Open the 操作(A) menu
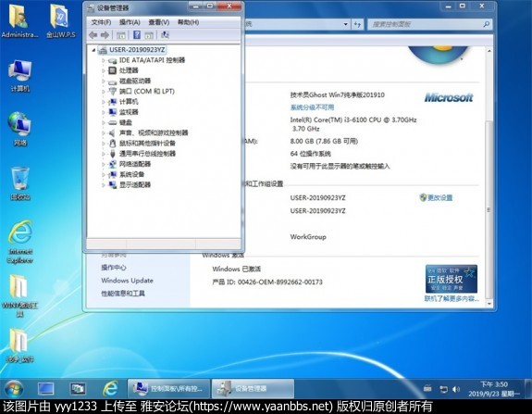The image size is (532, 414). (130, 22)
